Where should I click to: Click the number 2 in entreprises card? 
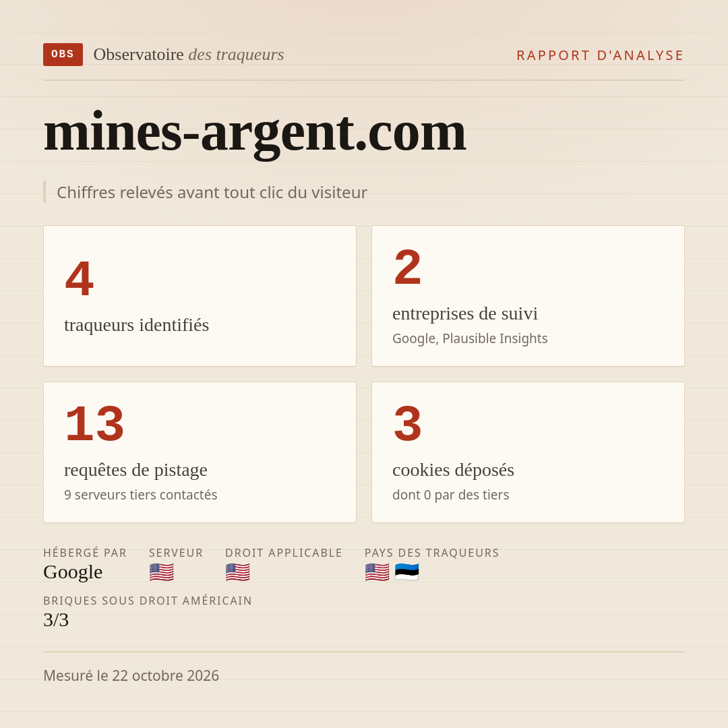coord(408,268)
